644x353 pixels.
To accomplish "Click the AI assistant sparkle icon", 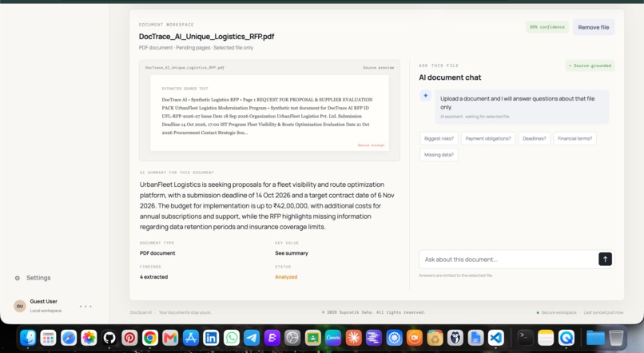I will (x=426, y=95).
